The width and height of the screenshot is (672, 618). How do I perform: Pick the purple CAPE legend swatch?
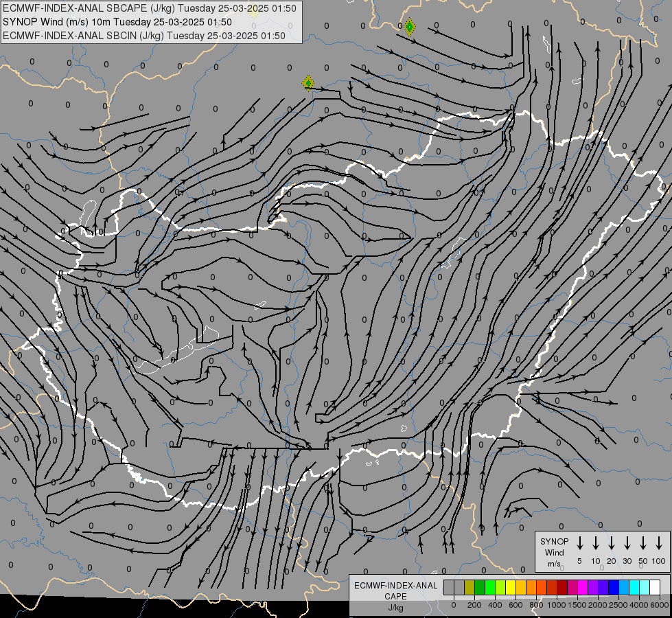(x=592, y=587)
